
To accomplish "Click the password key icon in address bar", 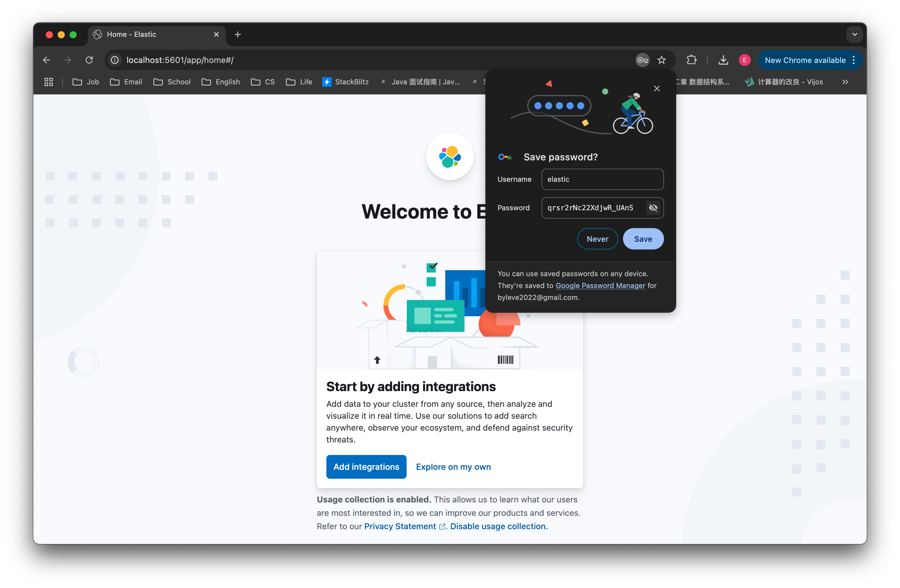I will (x=642, y=60).
